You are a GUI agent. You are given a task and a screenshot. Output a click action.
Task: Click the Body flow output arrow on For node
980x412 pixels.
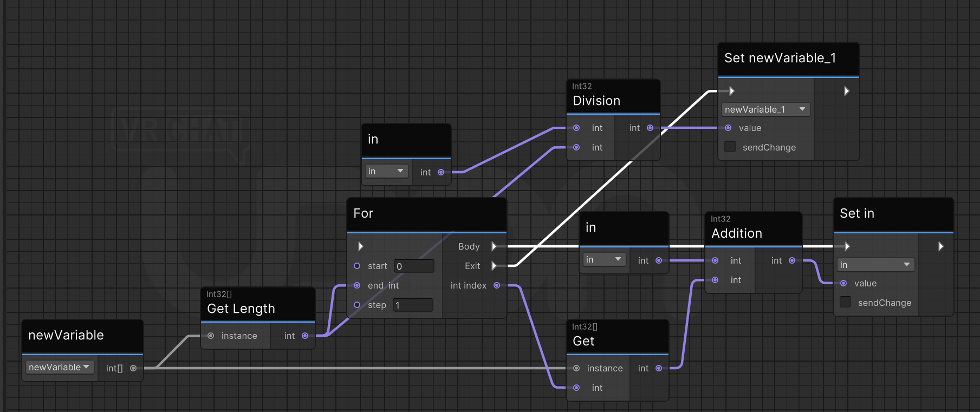click(494, 246)
